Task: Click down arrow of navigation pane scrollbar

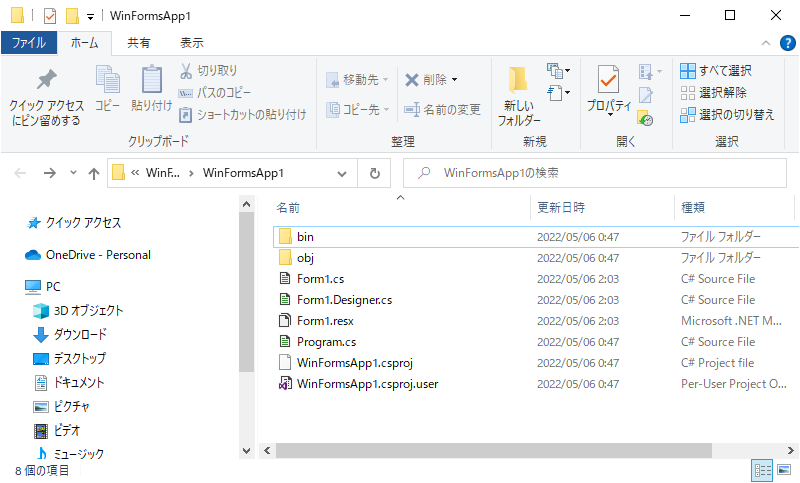Action: (x=246, y=451)
